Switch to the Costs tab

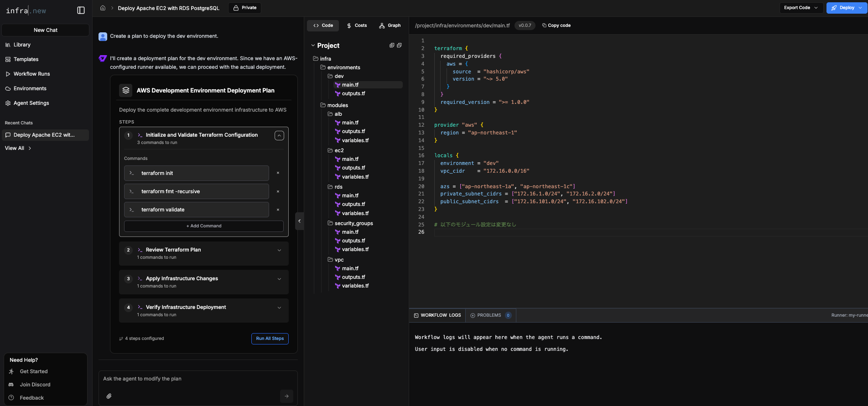point(357,26)
